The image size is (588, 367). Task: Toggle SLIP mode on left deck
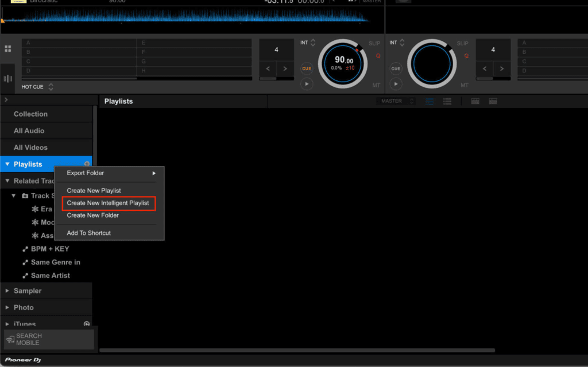[374, 44]
